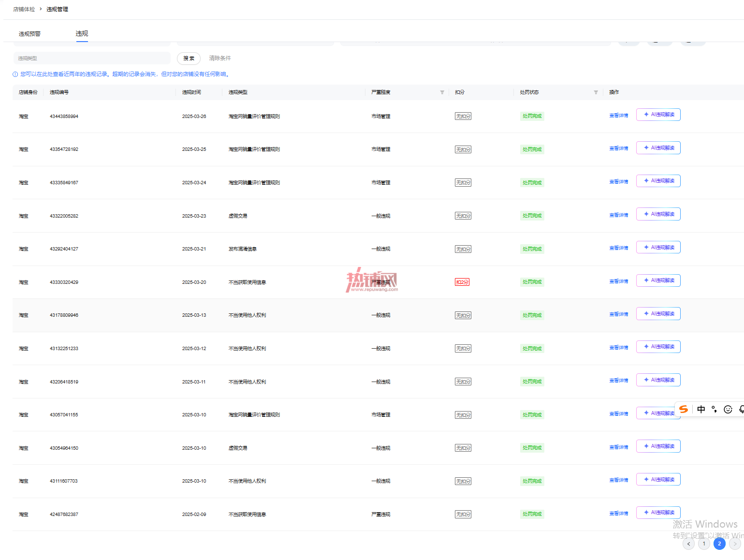Open the 违规类型 filter dropdown field
This screenshot has height=560, width=744.
[x=92, y=58]
